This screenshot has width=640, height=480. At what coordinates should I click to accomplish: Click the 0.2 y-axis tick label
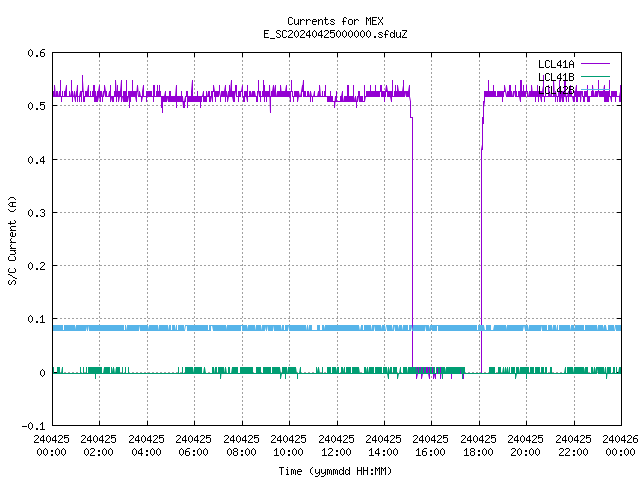coord(36,266)
